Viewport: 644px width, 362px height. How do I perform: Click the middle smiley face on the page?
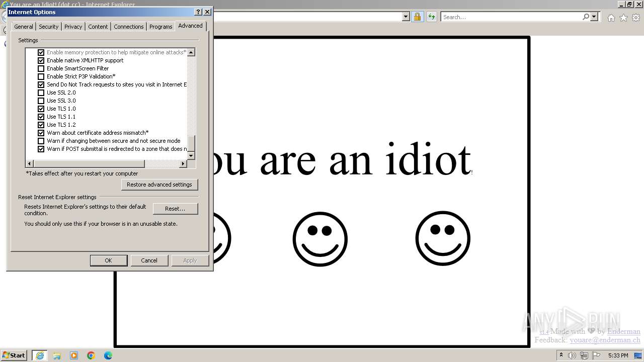320,239
